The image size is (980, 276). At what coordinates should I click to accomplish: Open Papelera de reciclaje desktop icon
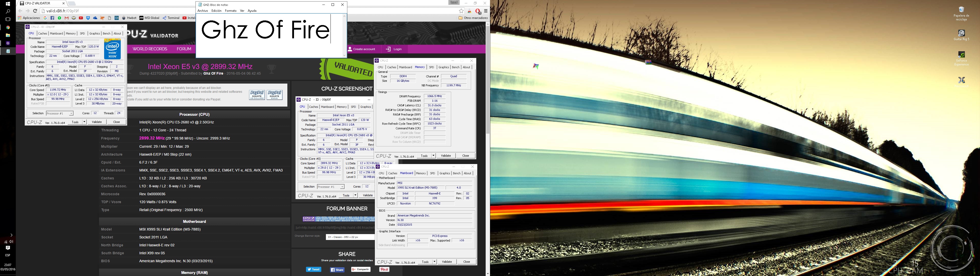pos(961,14)
